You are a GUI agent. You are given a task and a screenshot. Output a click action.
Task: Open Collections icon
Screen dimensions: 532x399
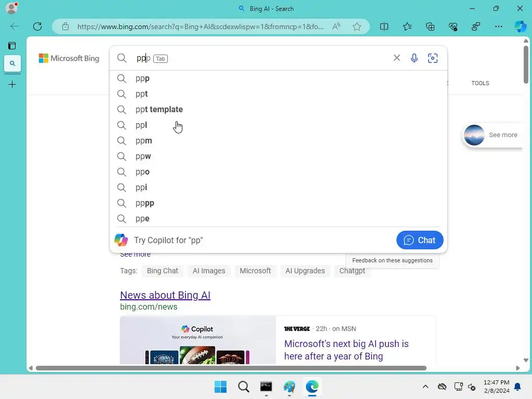(430, 26)
